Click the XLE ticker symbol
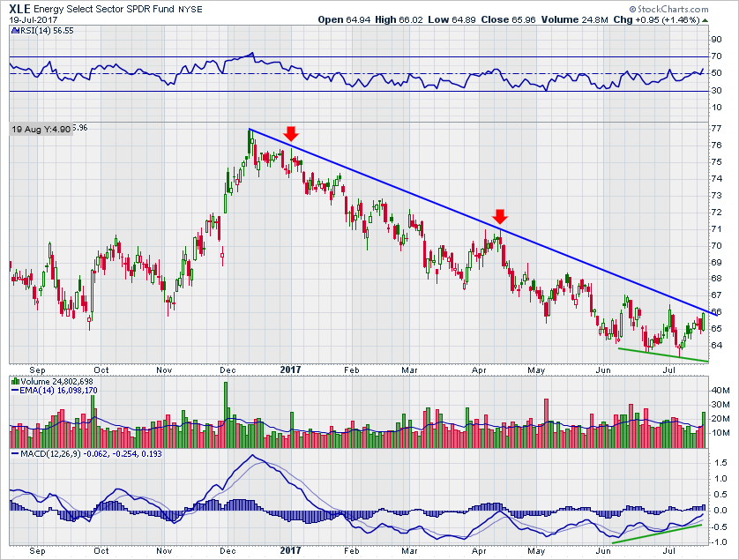This screenshot has height=560, width=739. point(20,9)
